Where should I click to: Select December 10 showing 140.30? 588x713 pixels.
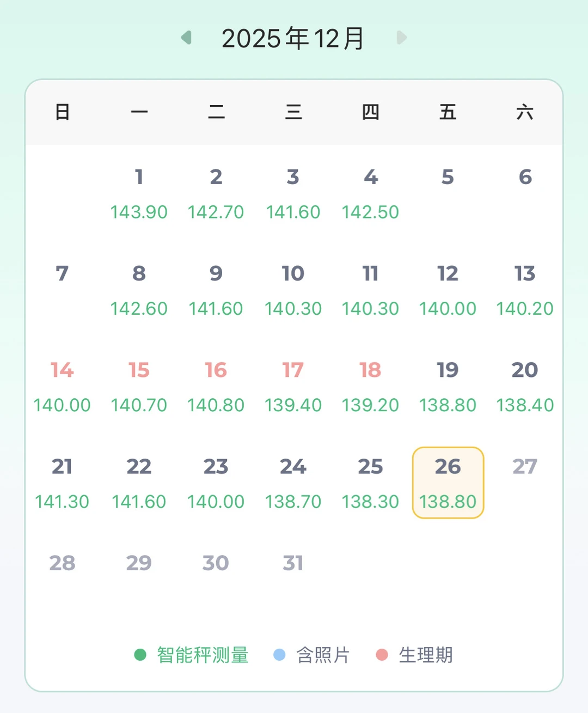(293, 289)
